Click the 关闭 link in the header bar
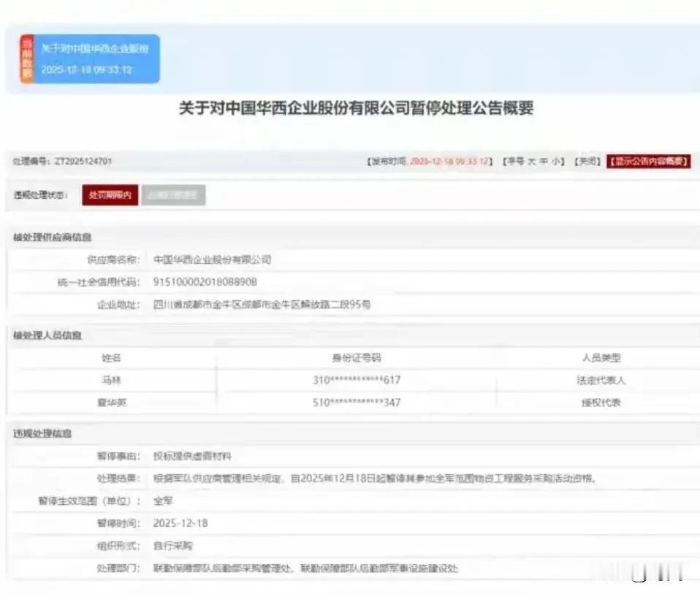The height and width of the screenshot is (597, 700). [587, 161]
